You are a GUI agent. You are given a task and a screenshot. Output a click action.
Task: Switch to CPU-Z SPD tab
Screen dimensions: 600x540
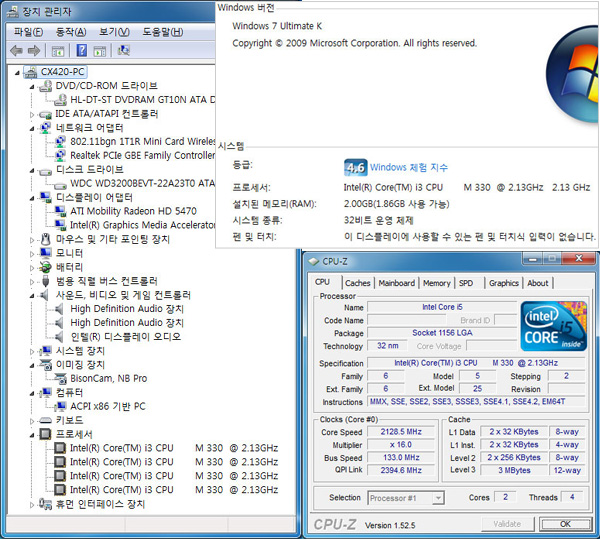(466, 283)
